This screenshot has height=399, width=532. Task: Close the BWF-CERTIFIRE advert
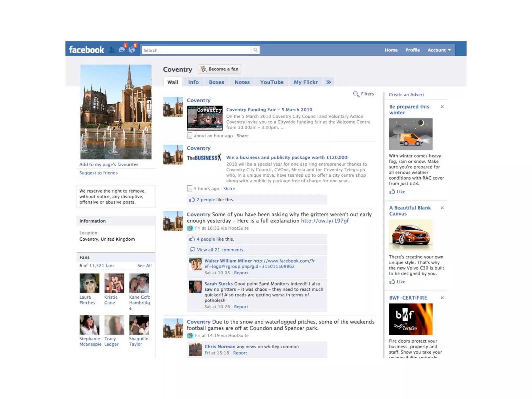[442, 298]
